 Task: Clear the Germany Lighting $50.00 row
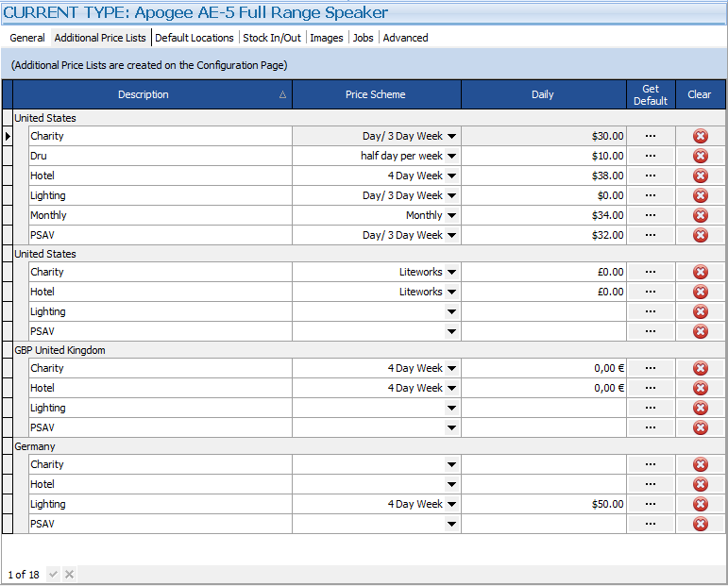click(700, 504)
